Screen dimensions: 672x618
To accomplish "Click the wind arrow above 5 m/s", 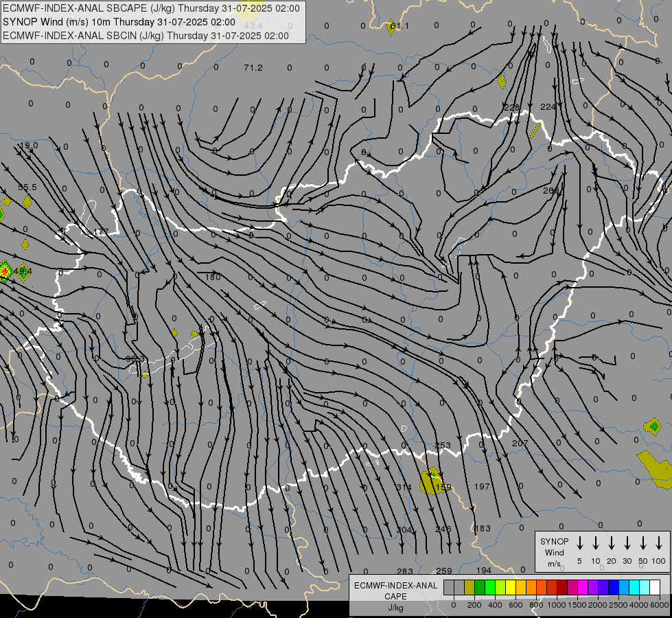I will click(x=579, y=542).
